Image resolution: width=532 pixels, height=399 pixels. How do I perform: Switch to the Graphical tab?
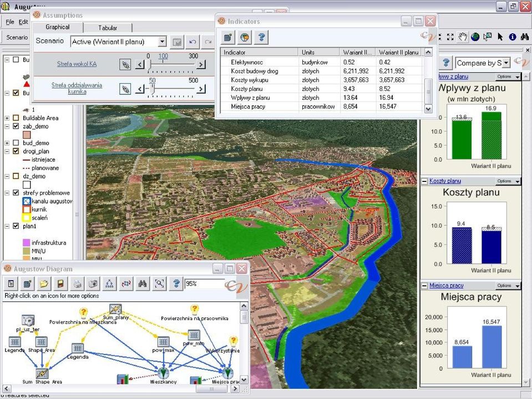58,27
